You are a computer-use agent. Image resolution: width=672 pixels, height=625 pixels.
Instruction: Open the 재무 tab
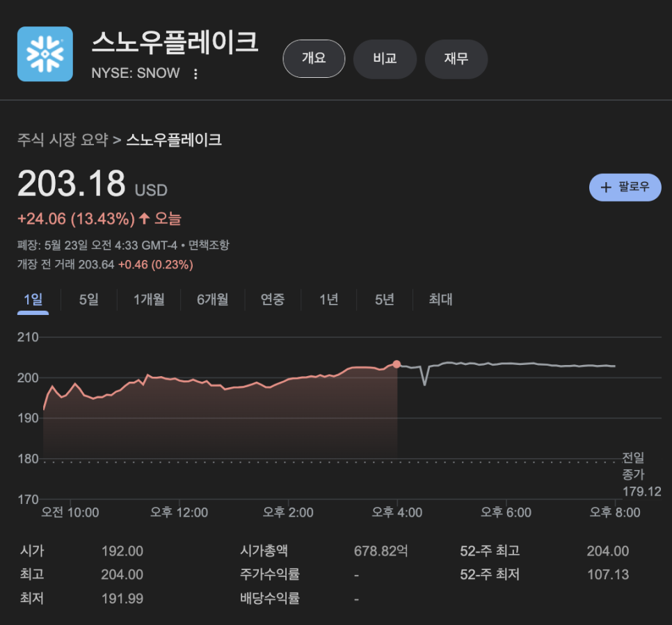pos(456,58)
